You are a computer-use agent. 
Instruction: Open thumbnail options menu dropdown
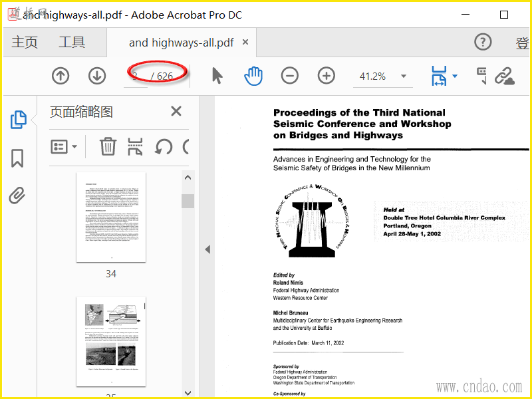[x=64, y=146]
